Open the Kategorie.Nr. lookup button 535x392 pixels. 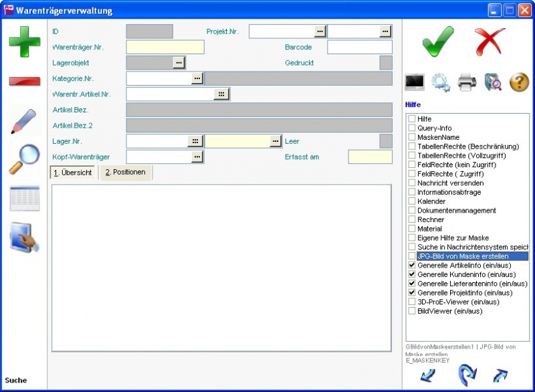point(197,78)
